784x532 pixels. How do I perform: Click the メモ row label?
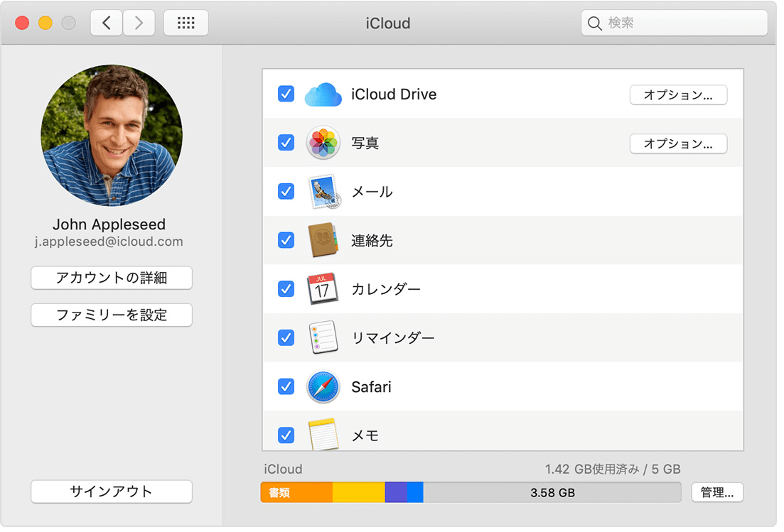point(365,435)
